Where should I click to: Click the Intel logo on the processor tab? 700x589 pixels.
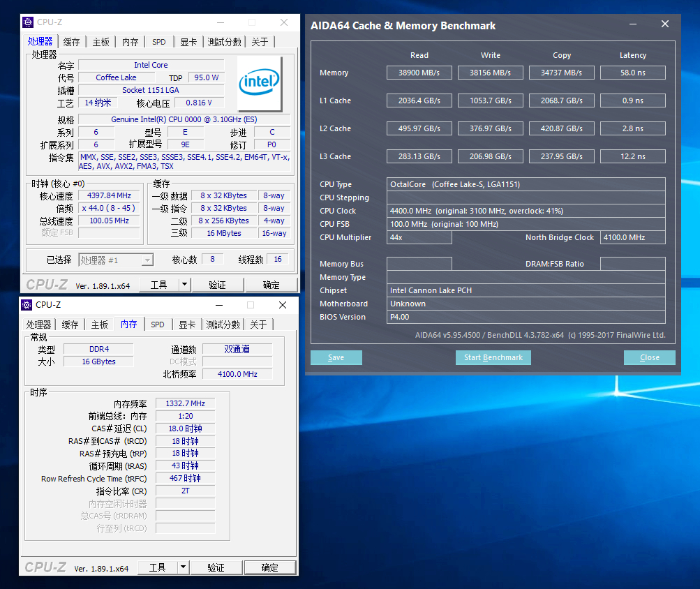click(259, 82)
